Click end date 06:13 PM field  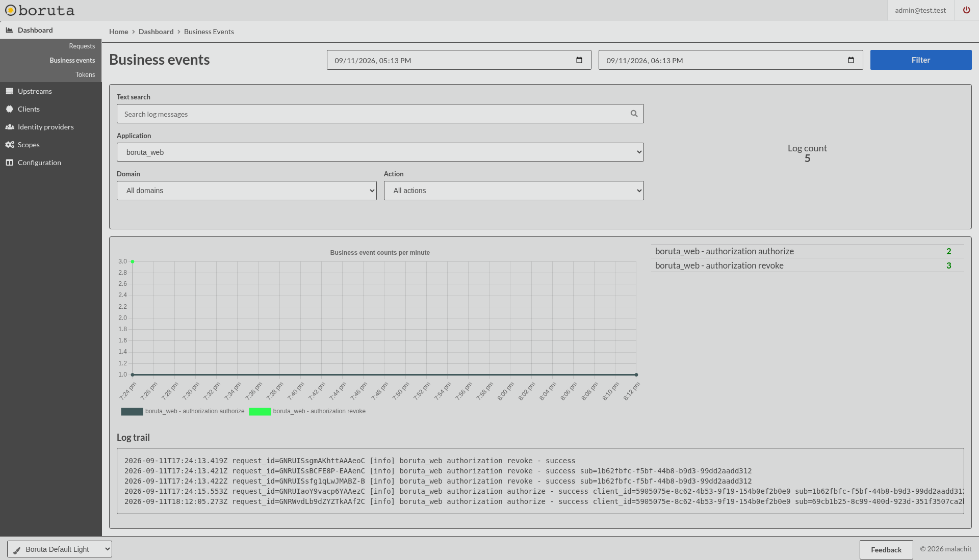731,60
